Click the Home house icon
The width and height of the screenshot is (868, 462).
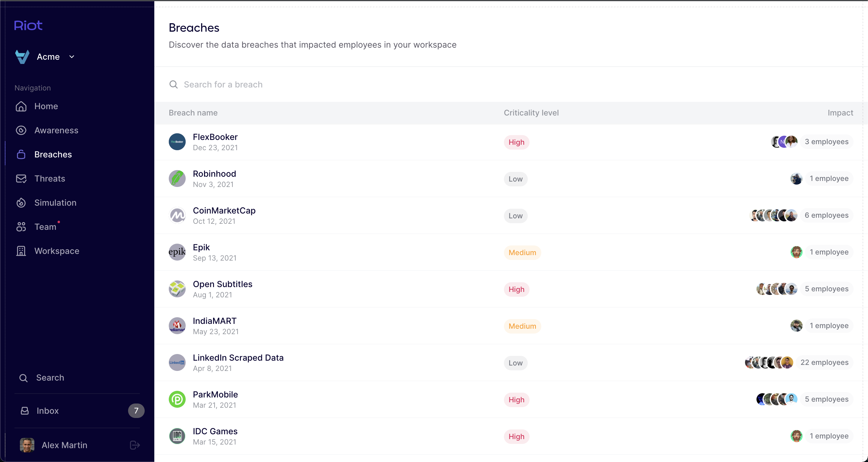point(21,106)
